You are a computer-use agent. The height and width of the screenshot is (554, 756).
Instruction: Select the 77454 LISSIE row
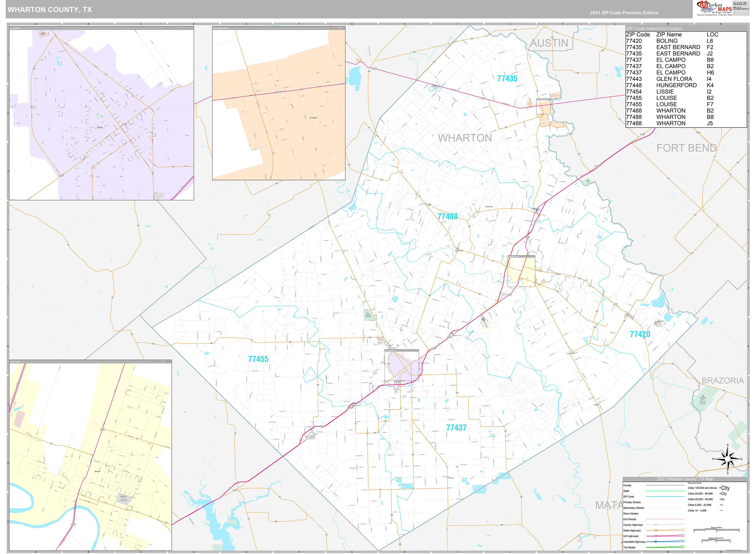point(686,92)
